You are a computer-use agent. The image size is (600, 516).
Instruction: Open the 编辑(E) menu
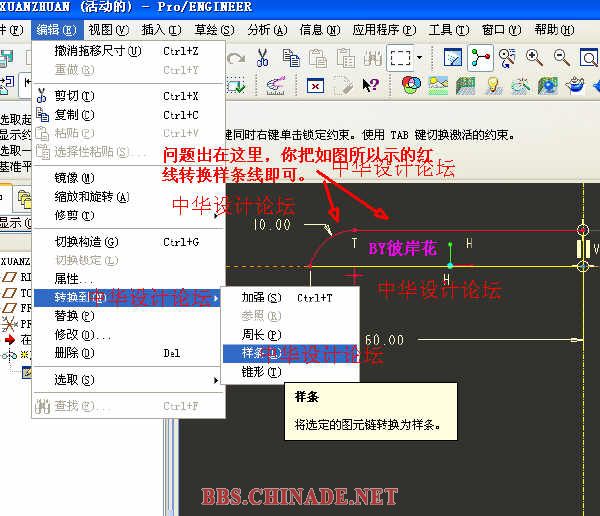click(x=57, y=30)
